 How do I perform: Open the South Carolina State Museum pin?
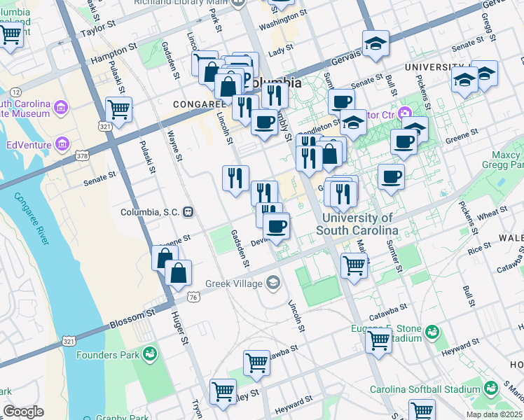(x=61, y=108)
